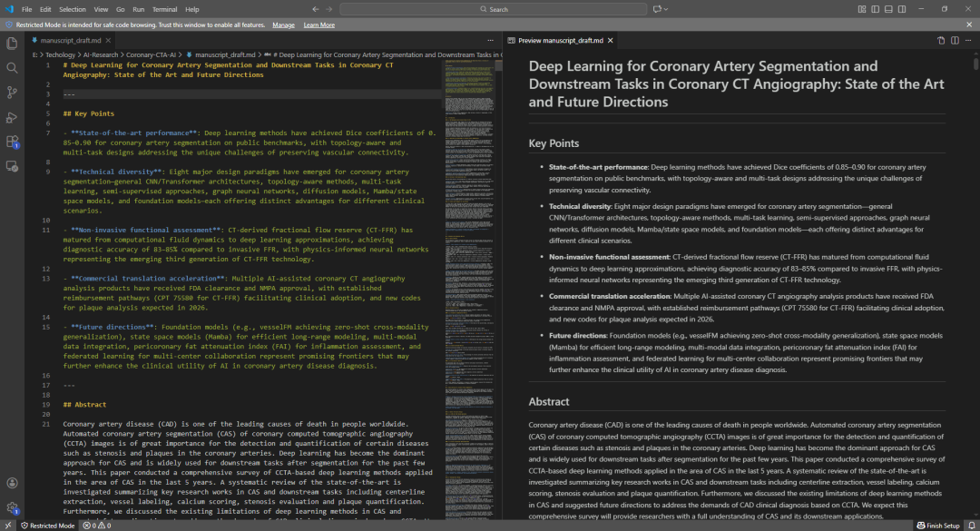
Task: Open the Selection menu
Action: (73, 9)
